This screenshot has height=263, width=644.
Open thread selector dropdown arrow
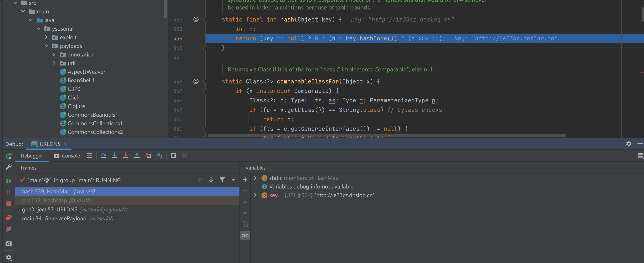coord(233,180)
